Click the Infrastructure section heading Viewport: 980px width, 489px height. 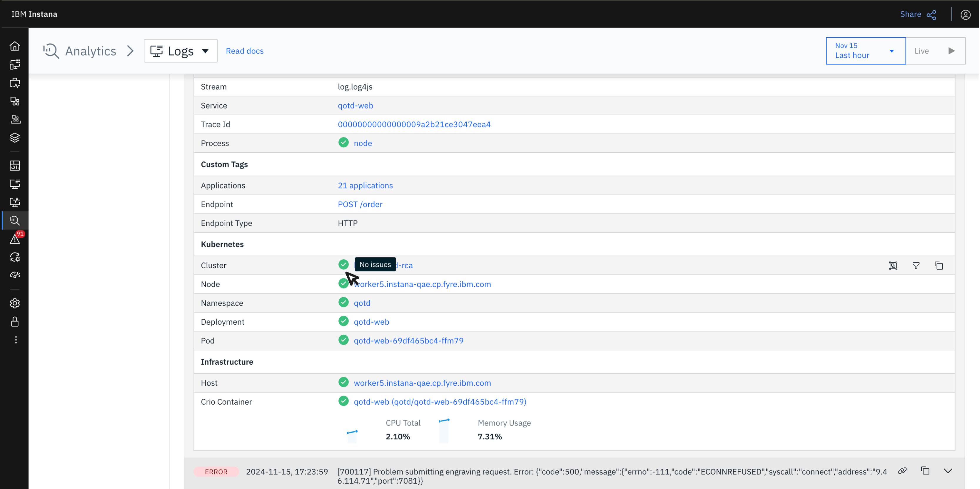tap(227, 362)
